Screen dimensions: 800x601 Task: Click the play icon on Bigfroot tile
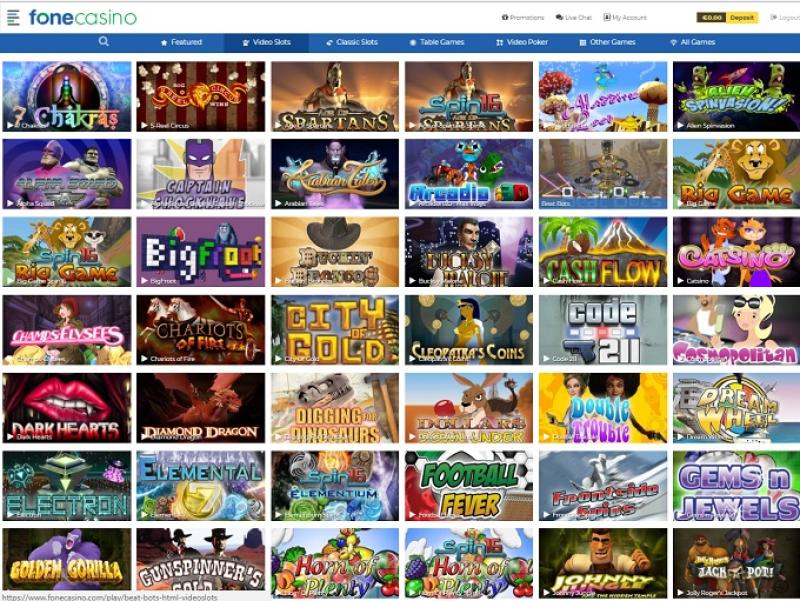[144, 281]
